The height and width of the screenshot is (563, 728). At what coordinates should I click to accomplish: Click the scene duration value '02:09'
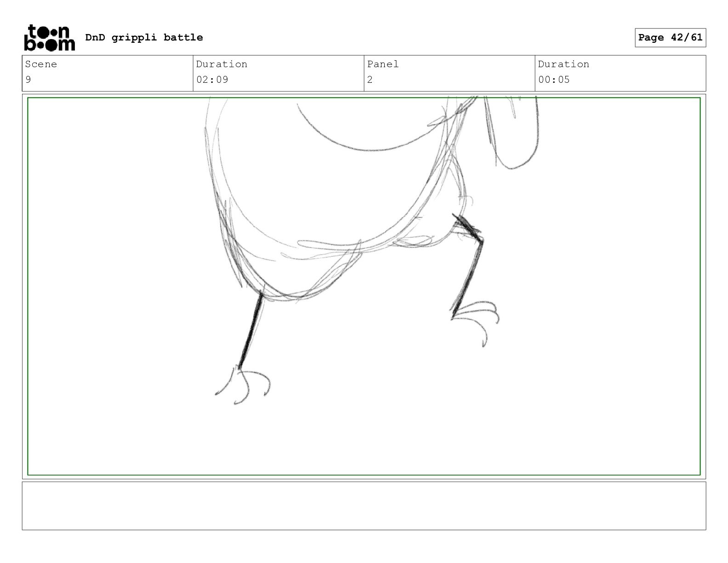tap(212, 80)
